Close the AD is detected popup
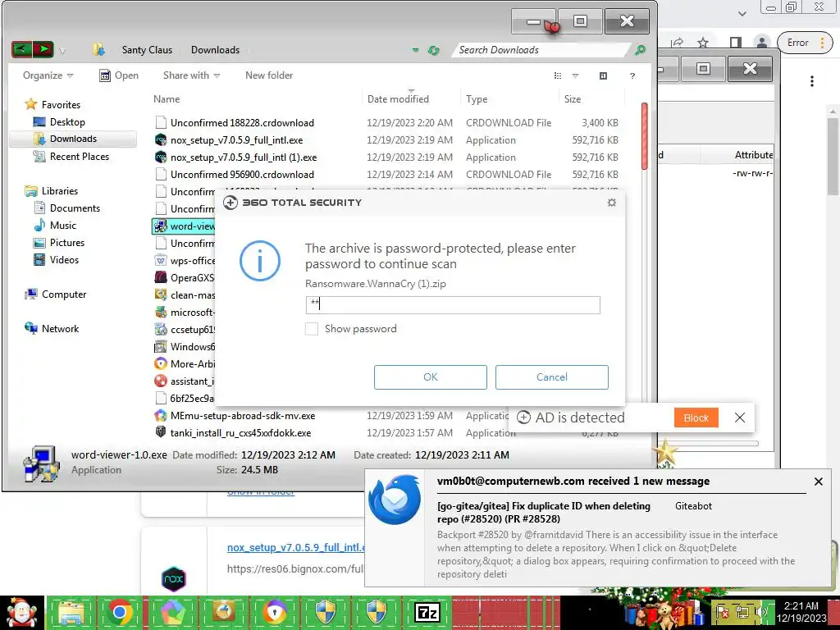This screenshot has width=840, height=630. point(740,418)
